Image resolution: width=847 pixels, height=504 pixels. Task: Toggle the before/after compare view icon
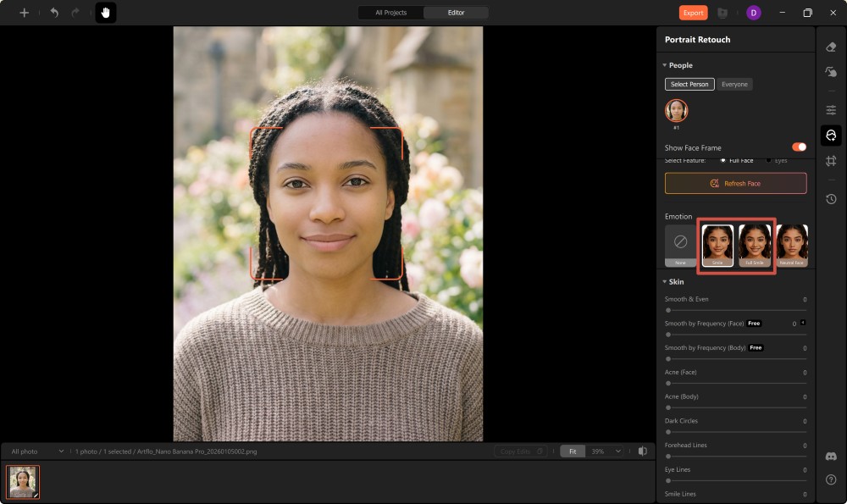coord(643,451)
